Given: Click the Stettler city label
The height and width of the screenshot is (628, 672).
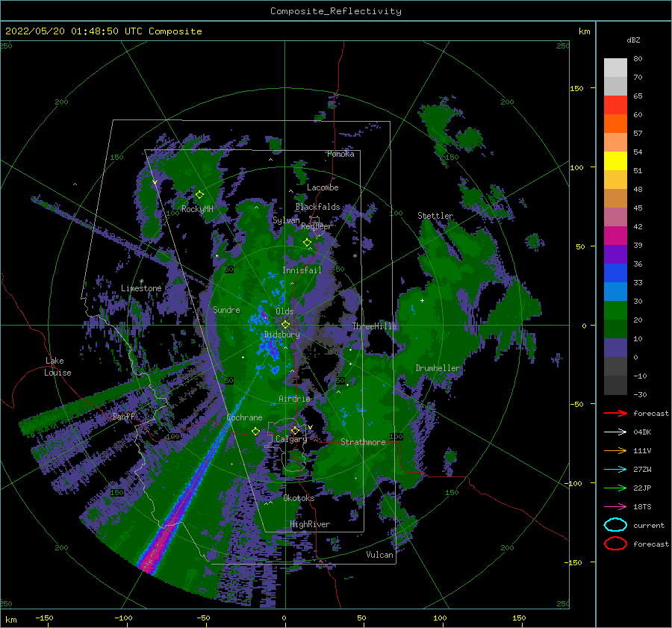Looking at the screenshot, I should point(435,216).
